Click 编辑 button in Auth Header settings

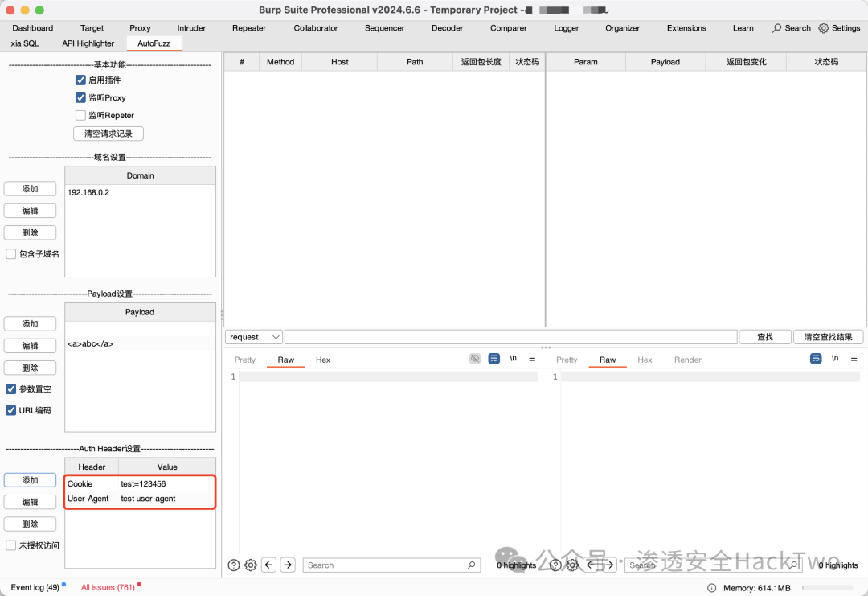[30, 502]
